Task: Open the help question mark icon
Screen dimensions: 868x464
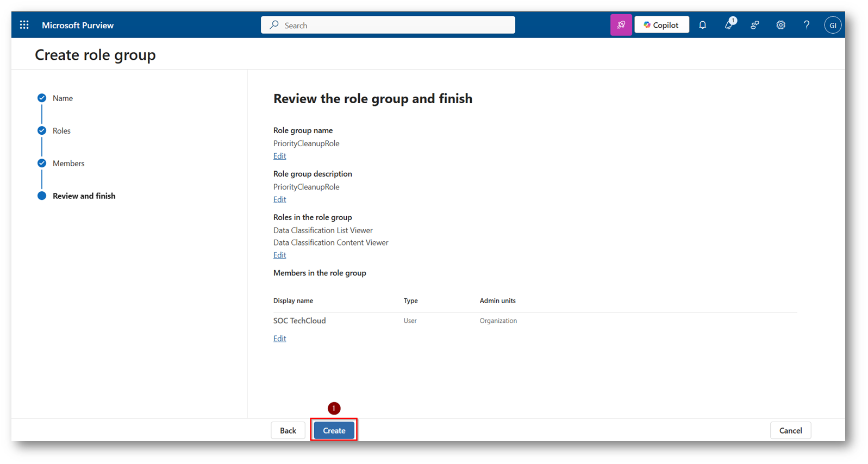Action: pyautogui.click(x=807, y=25)
